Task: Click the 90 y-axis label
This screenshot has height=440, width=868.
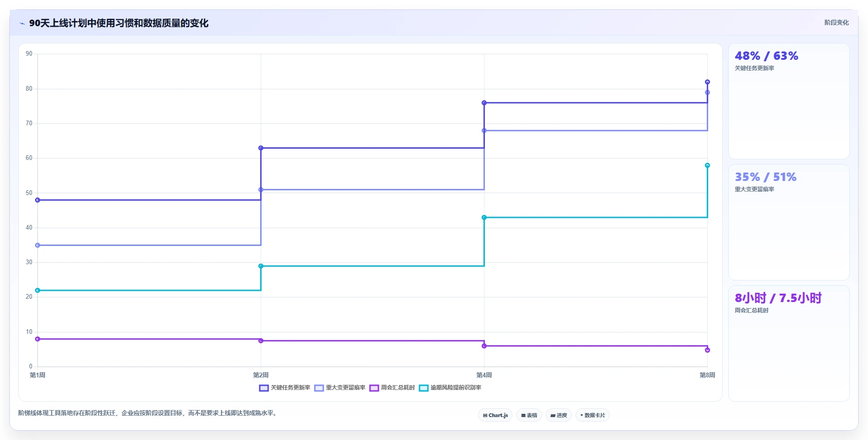Action: 29,54
